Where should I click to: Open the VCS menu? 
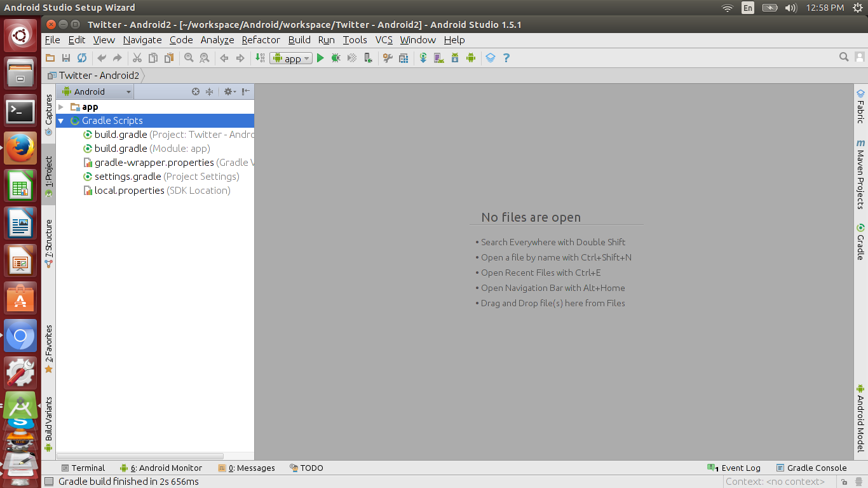[384, 39]
